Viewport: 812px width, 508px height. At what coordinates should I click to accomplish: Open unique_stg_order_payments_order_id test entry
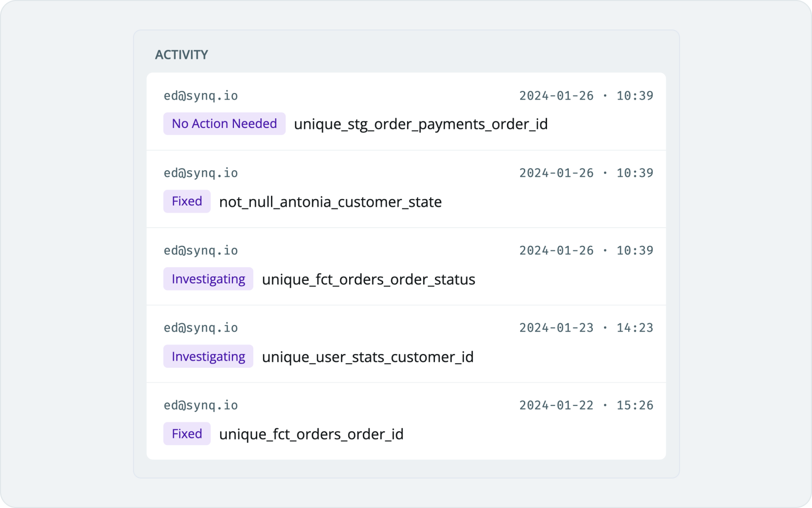421,124
